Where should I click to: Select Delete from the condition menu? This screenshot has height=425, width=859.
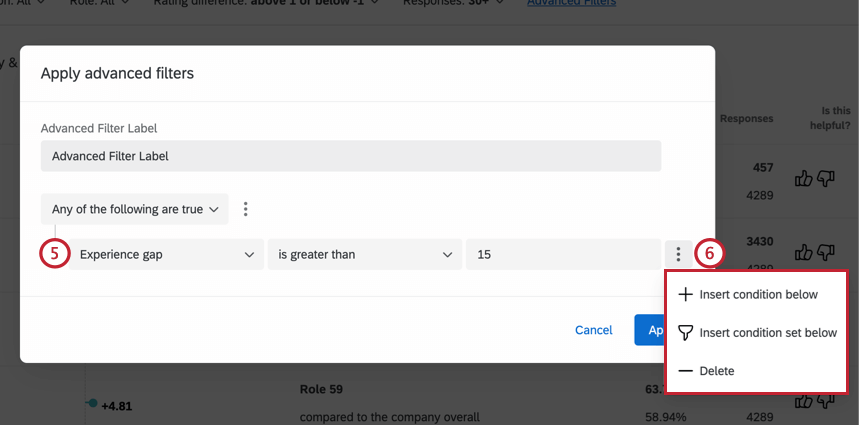point(717,371)
